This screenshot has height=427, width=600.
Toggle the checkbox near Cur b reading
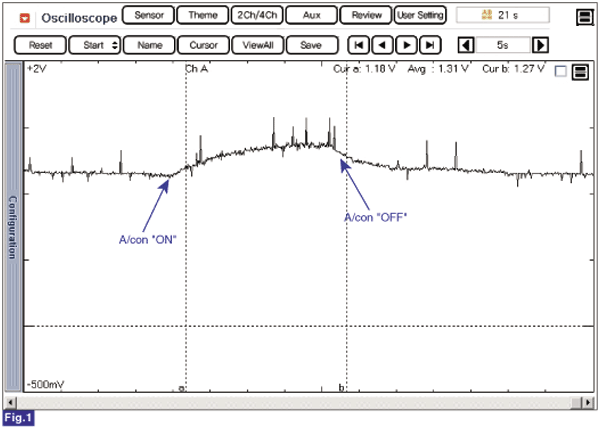pyautogui.click(x=561, y=71)
